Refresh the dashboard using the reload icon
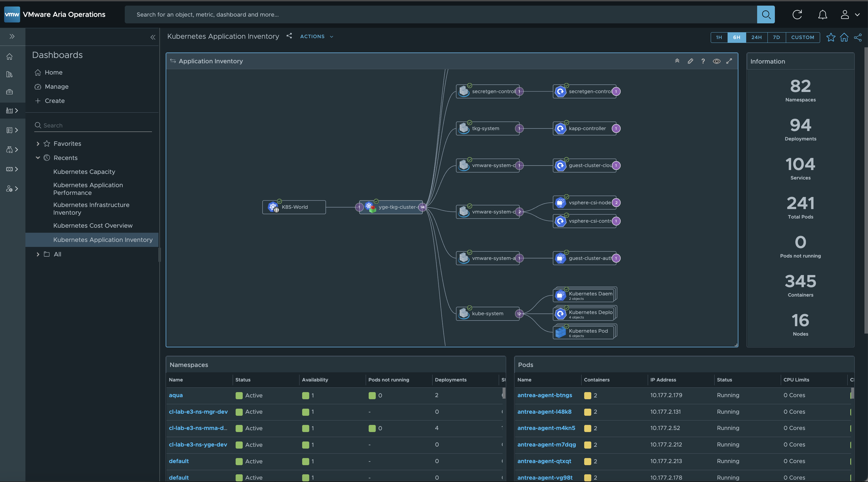This screenshot has width=868, height=482. pyautogui.click(x=797, y=14)
